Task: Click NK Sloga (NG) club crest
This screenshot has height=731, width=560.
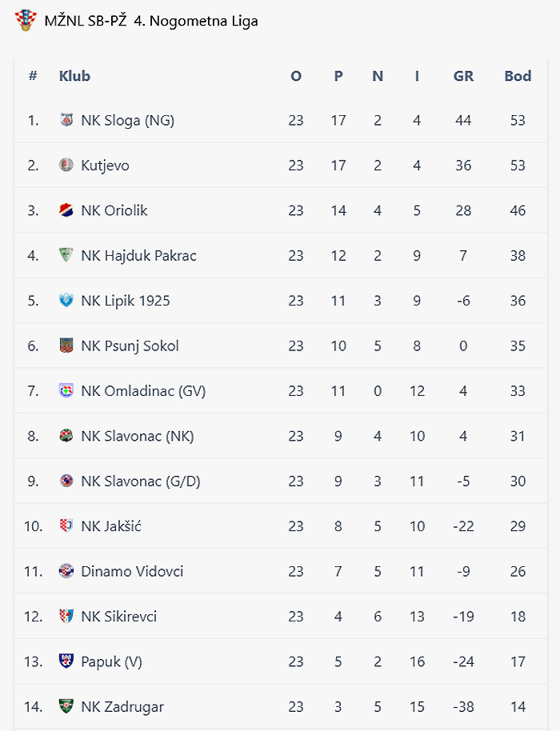Action: click(x=66, y=120)
